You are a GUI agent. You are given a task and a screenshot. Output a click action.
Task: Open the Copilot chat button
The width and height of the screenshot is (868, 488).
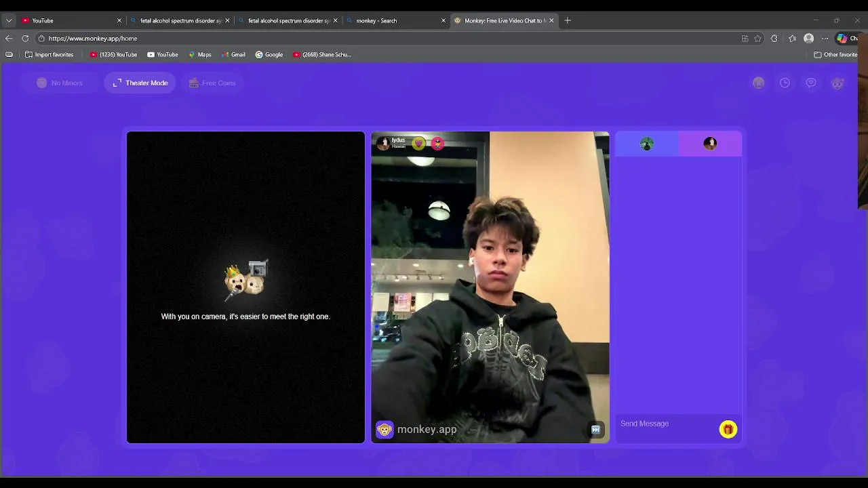[846, 39]
